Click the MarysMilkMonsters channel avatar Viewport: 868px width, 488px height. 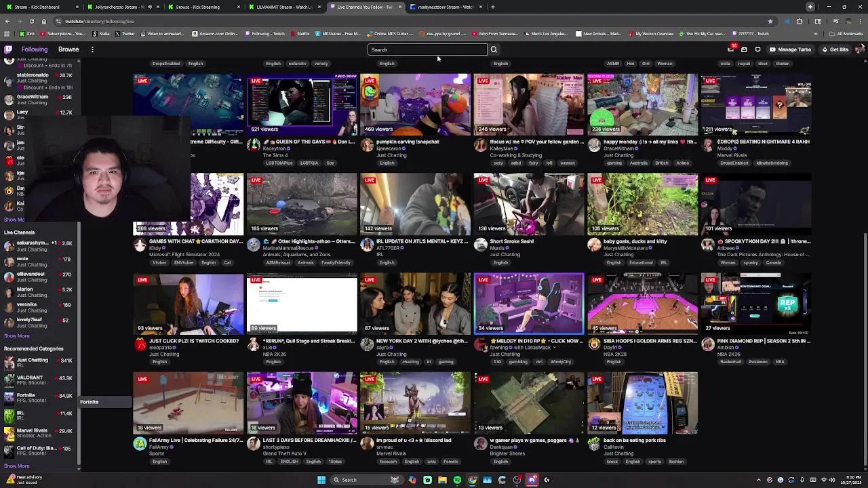[x=594, y=245]
